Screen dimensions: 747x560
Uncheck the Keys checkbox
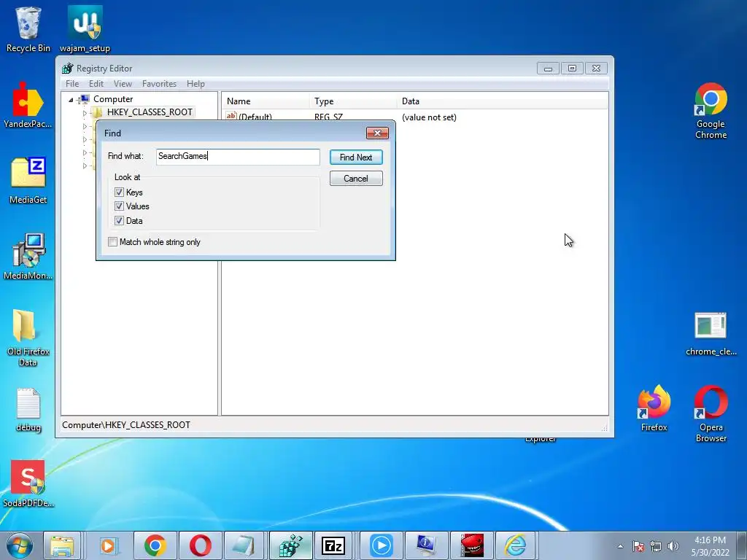coord(119,192)
